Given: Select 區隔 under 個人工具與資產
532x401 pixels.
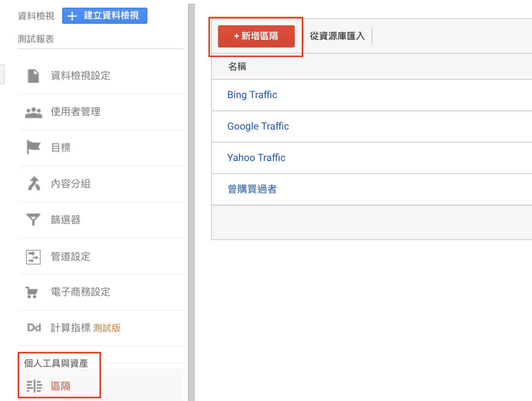Looking at the screenshot, I should 61,386.
